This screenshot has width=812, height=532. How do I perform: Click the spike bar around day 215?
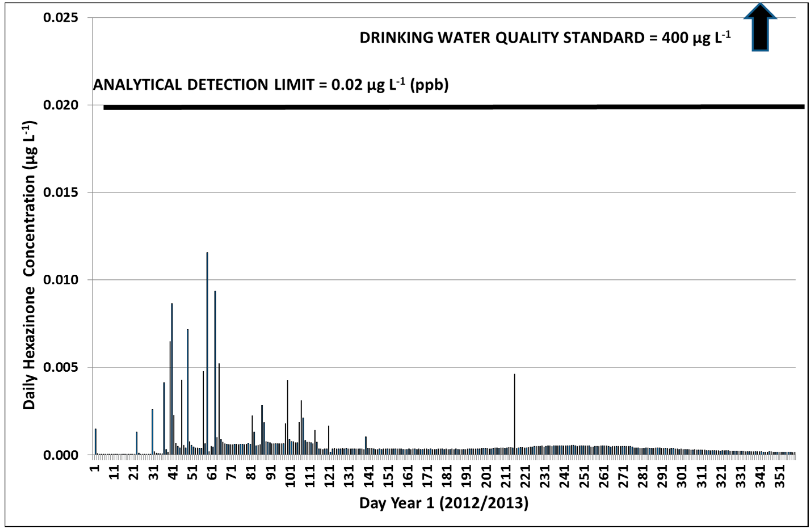pyautogui.click(x=514, y=409)
